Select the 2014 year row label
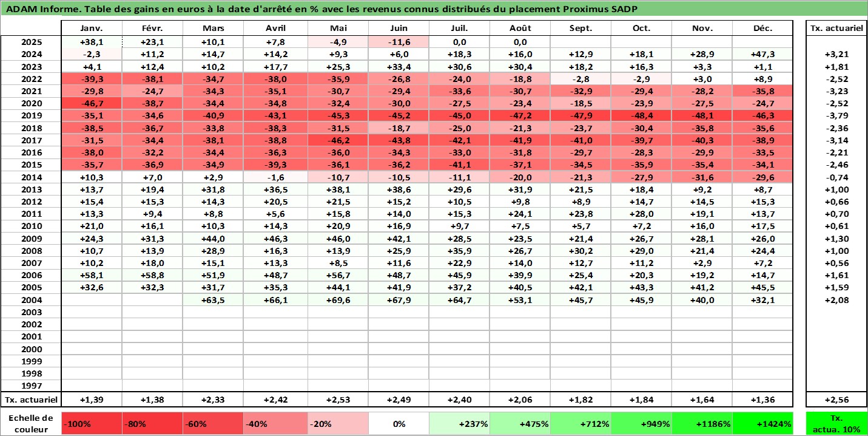The width and height of the screenshot is (868, 436). (x=31, y=177)
